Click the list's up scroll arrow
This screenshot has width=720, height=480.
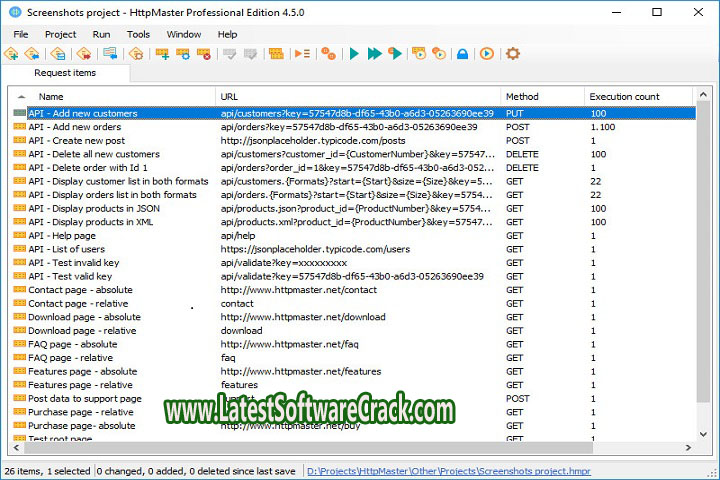(703, 95)
